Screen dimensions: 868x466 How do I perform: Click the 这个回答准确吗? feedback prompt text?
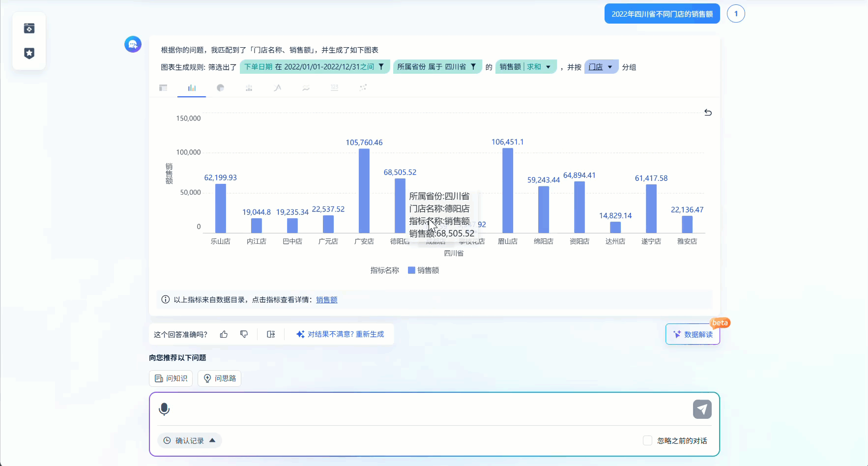click(180, 335)
